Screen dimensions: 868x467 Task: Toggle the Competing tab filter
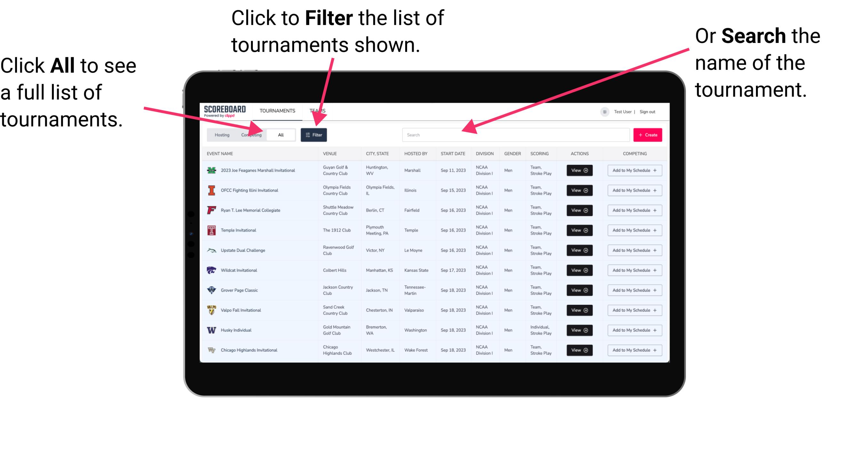tap(249, 134)
